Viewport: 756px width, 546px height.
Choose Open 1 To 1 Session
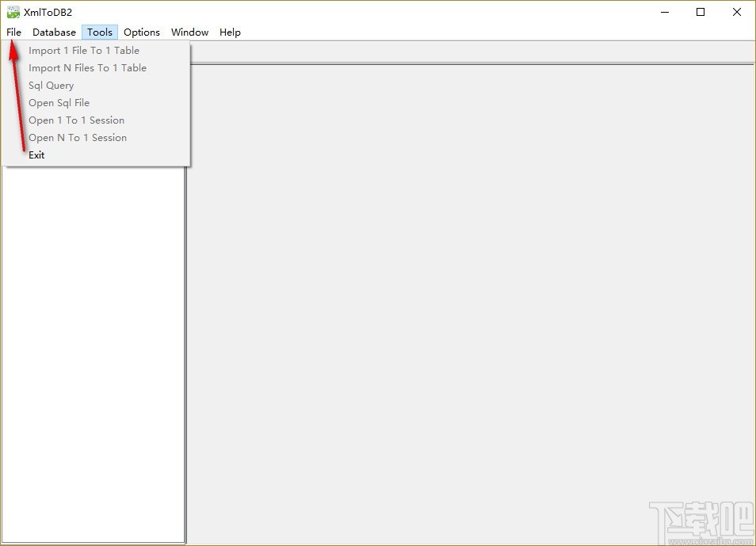(76, 120)
